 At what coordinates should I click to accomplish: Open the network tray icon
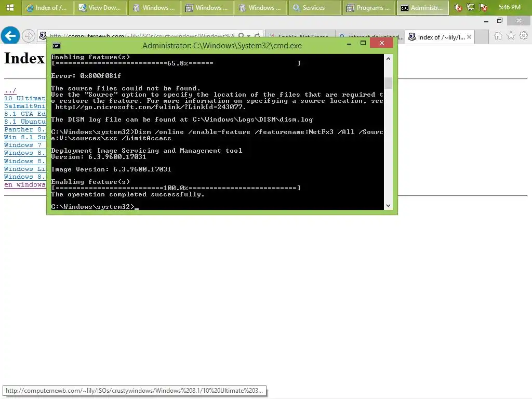click(x=470, y=7)
